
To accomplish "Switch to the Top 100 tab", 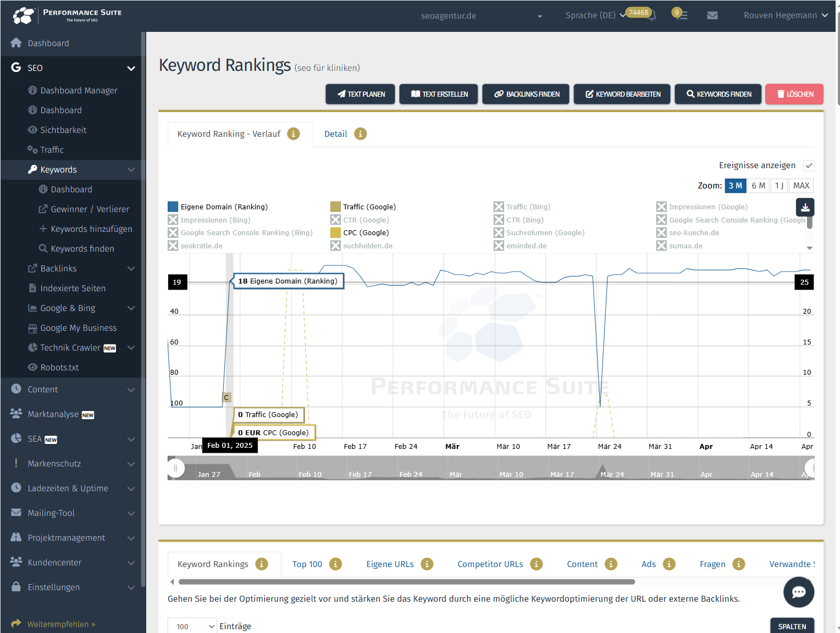I will pyautogui.click(x=307, y=564).
